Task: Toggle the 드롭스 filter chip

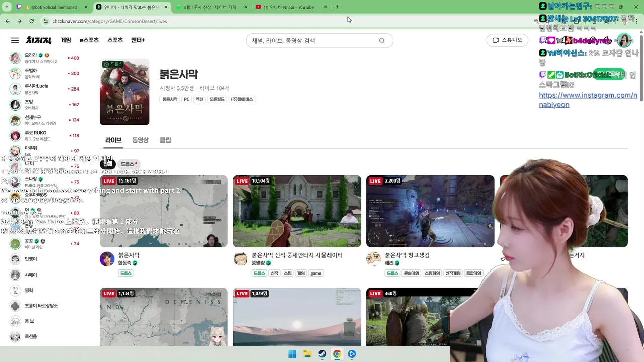Action: (129, 164)
